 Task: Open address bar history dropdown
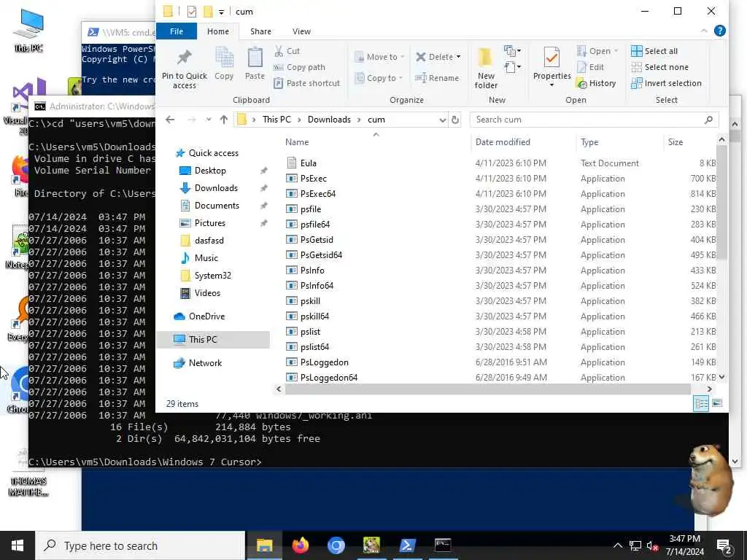coord(443,120)
